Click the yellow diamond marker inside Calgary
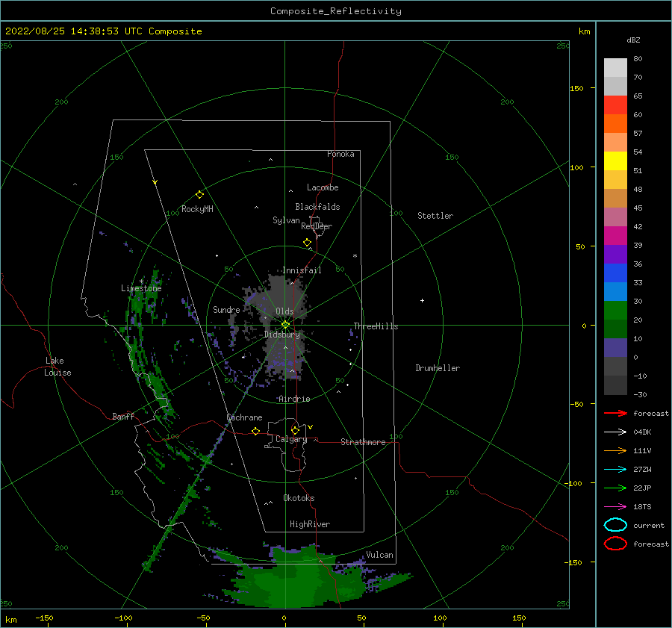Viewport: 672px width, 628px height. tap(295, 430)
